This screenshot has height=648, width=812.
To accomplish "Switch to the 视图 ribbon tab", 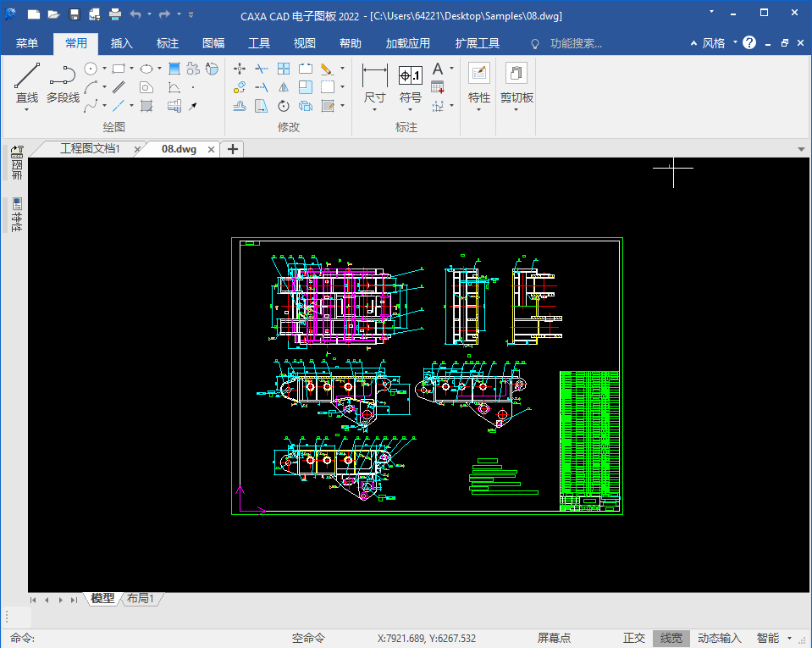I will click(305, 43).
